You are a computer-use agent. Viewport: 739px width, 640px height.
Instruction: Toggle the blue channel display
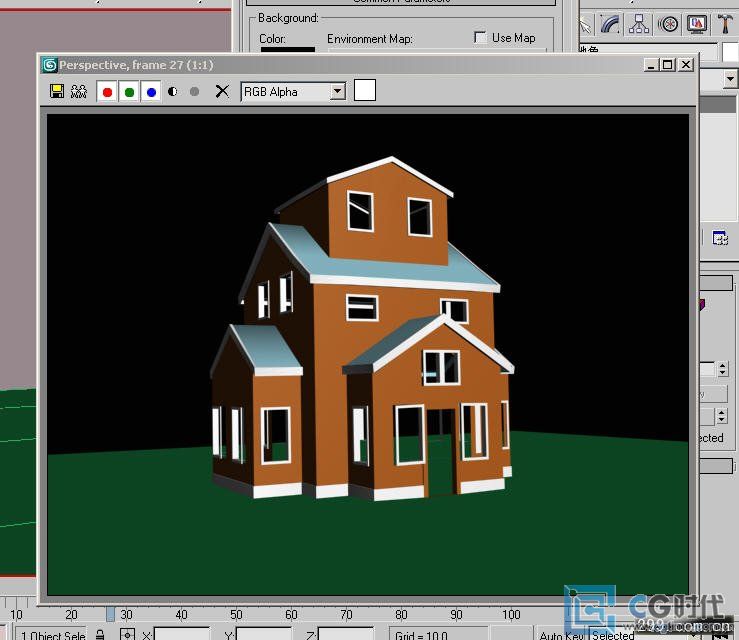point(151,92)
